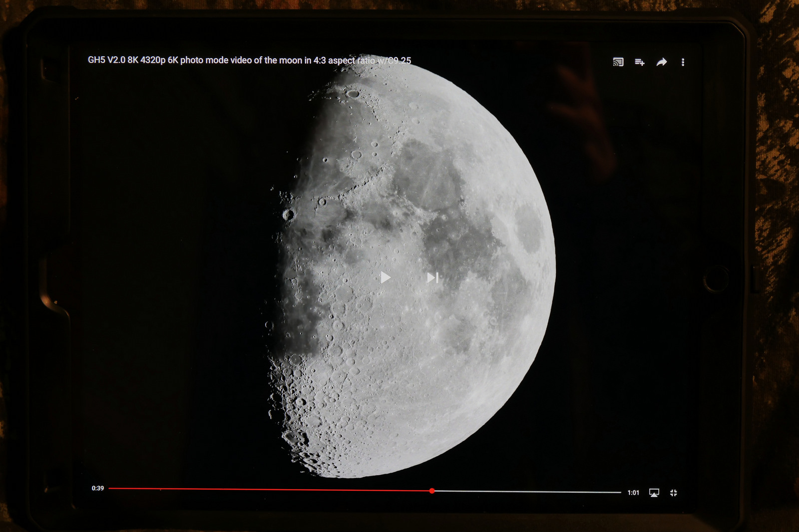The image size is (799, 532).
Task: Tap the Cast to device icon
Action: click(x=618, y=62)
